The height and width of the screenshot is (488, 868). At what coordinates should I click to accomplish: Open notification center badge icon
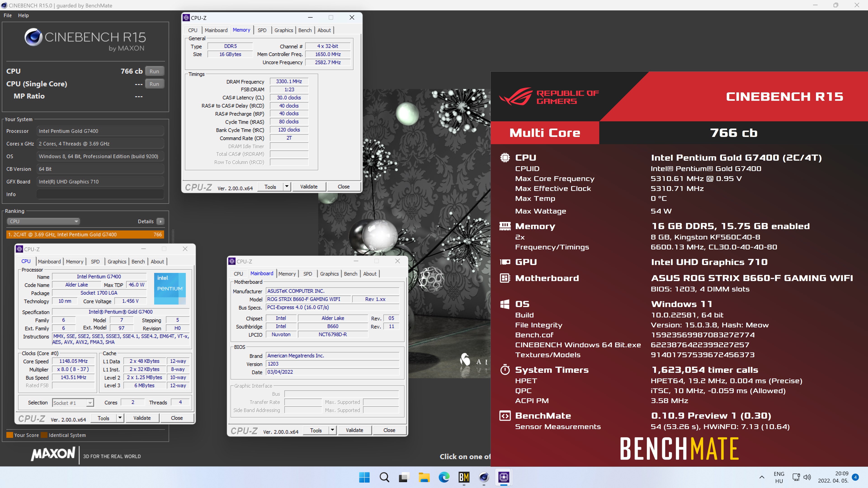click(x=855, y=477)
